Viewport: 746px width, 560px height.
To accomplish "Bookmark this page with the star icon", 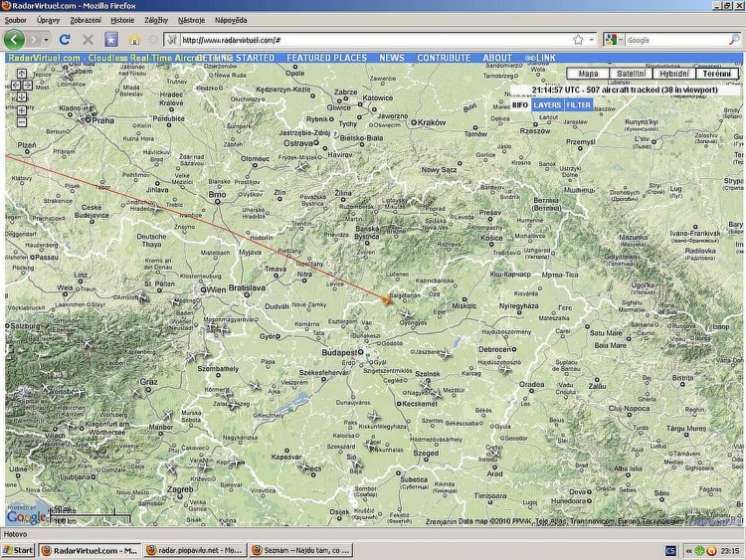I will 578,40.
